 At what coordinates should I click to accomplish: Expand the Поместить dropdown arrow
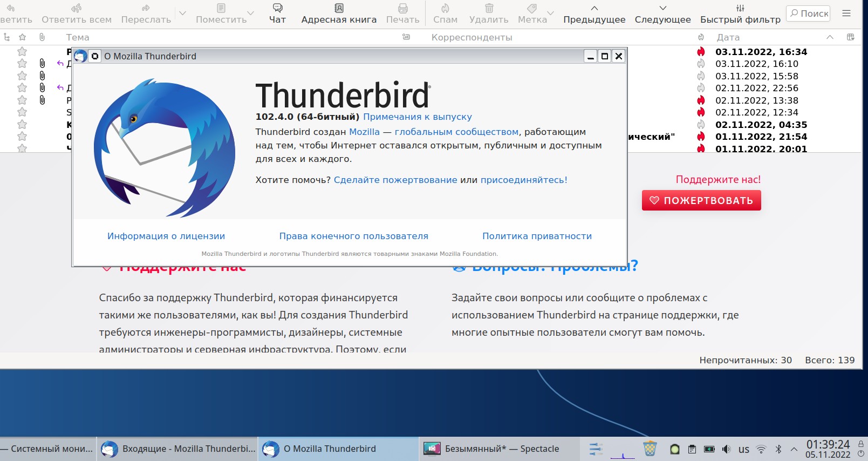(x=250, y=13)
